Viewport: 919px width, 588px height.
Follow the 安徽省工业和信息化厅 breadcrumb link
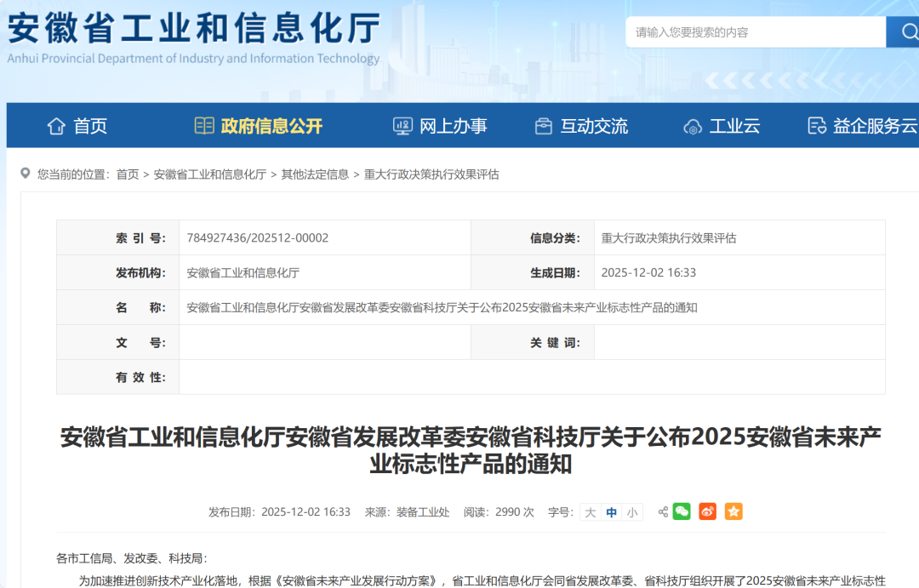[210, 174]
